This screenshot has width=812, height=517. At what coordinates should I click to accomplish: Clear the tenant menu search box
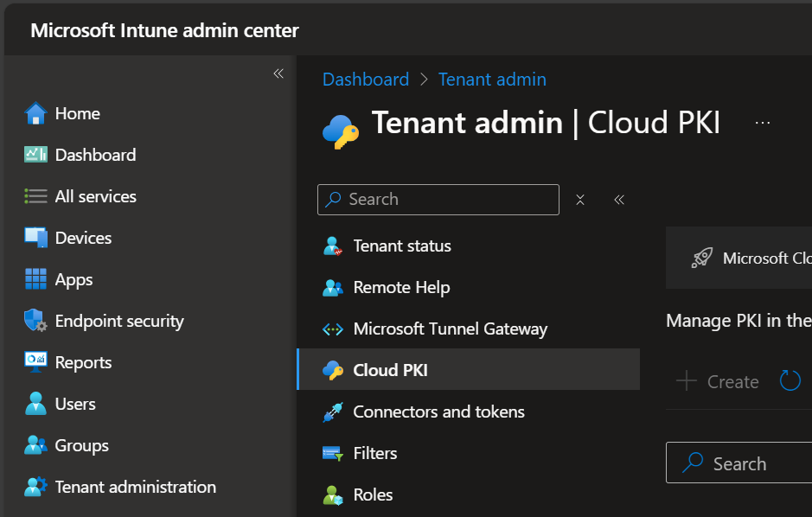point(580,200)
